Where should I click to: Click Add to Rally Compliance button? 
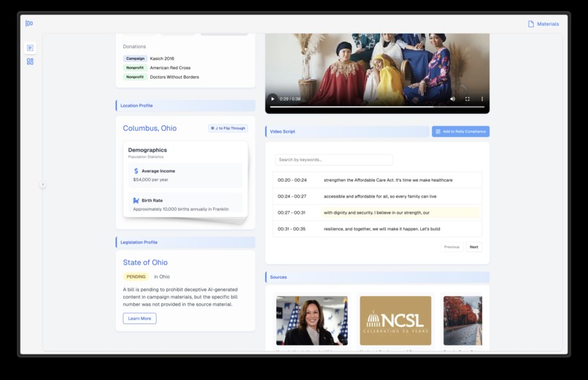click(x=460, y=131)
